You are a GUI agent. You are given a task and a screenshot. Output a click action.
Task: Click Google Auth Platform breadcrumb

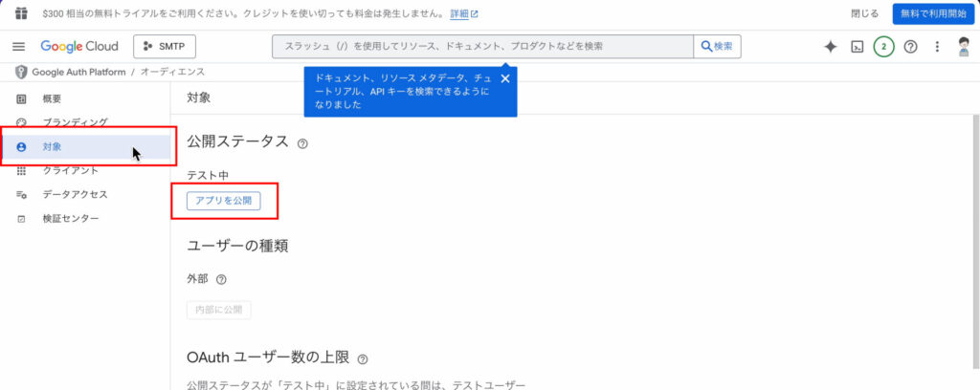point(78,72)
